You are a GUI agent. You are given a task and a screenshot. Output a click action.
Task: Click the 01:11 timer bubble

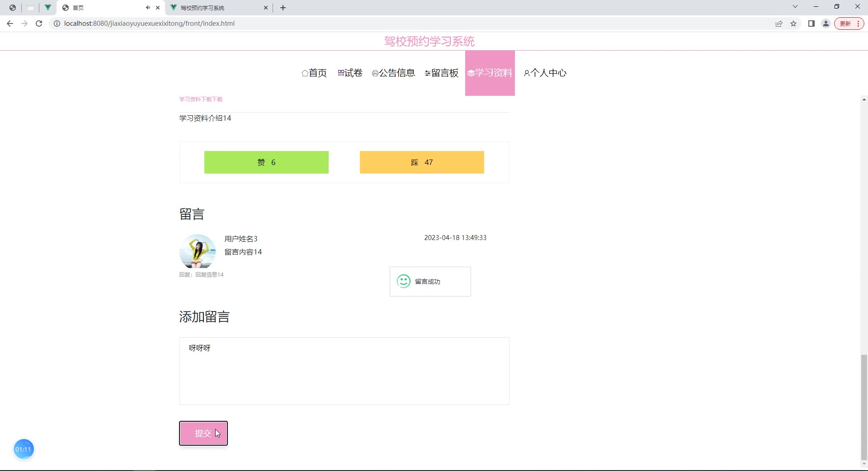(24, 449)
